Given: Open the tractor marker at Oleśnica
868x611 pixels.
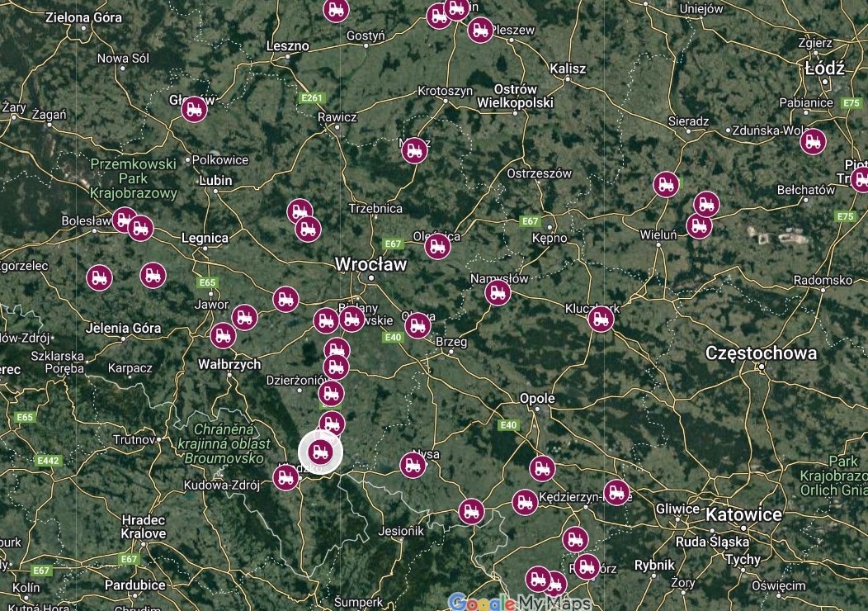Looking at the screenshot, I should click(437, 246).
